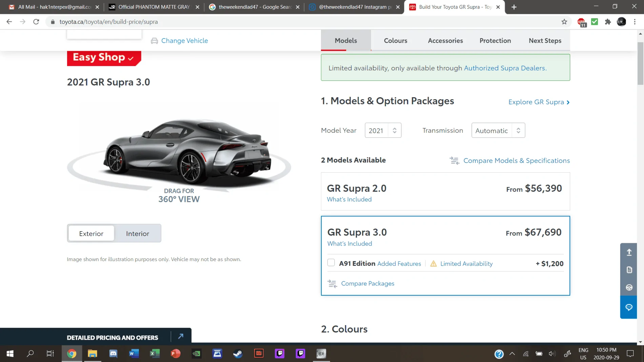Click the car icon beside Change Vehicle

tap(154, 41)
